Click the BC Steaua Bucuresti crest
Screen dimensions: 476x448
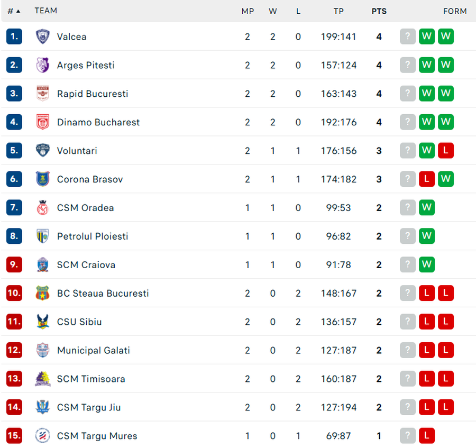42,293
